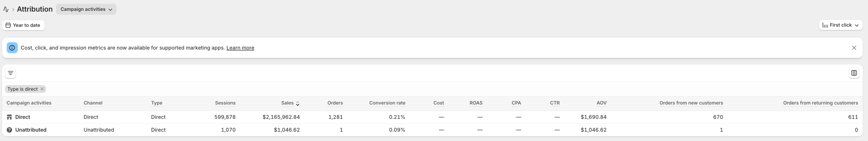The height and width of the screenshot is (141, 868).
Task: Follow the Learn more link
Action: coord(240,48)
